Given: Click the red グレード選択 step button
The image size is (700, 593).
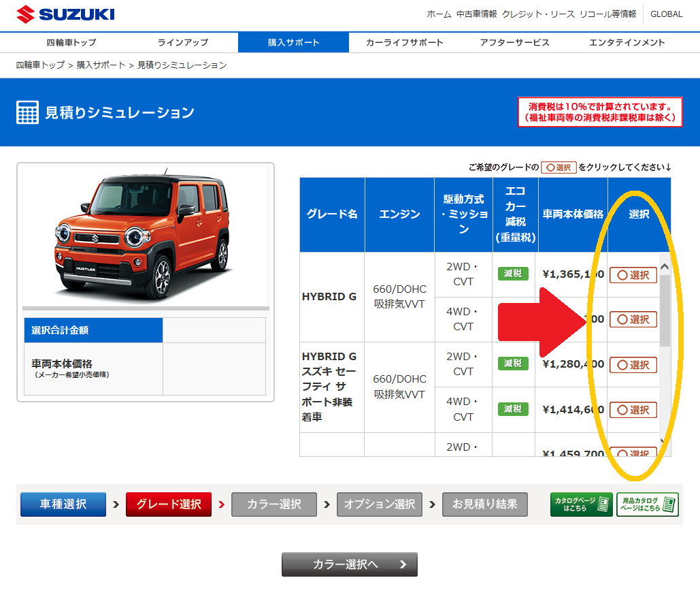Looking at the screenshot, I should point(169,504).
